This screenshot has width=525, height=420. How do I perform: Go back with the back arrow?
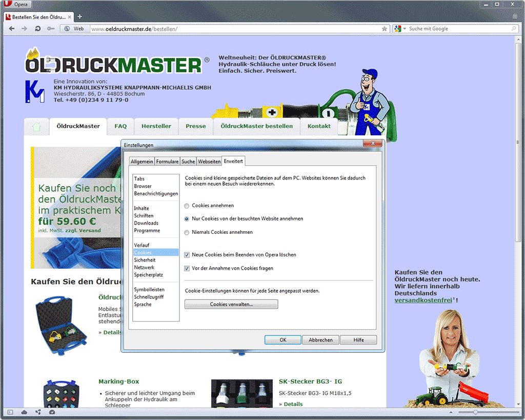coord(12,29)
